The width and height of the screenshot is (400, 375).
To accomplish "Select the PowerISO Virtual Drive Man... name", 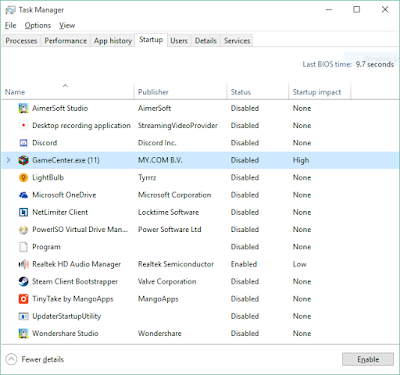I will click(80, 230).
